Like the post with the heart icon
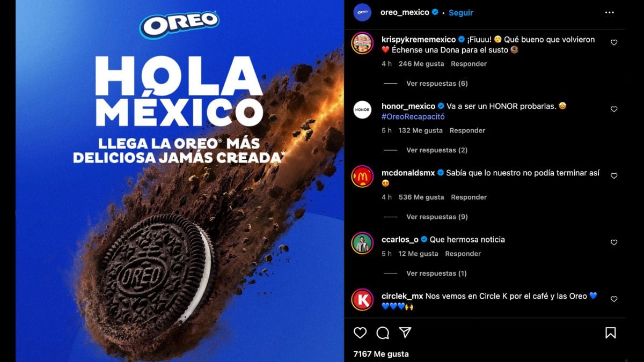The image size is (644, 362). 360,333
